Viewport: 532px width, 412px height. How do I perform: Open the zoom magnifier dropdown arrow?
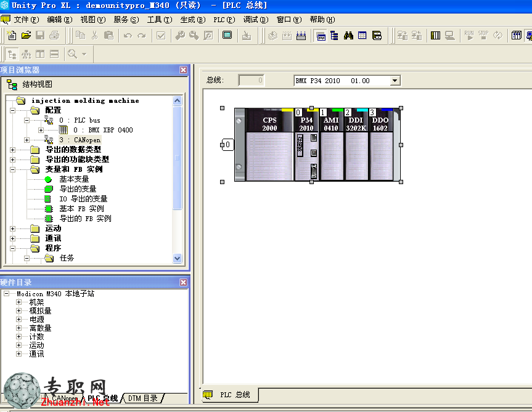coord(84,54)
